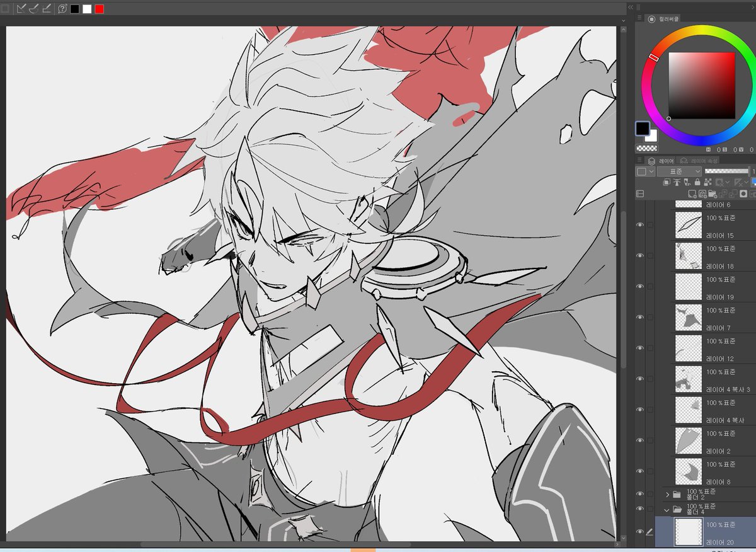
Task: Toggle two-pane layer view icon
Action: tap(640, 194)
